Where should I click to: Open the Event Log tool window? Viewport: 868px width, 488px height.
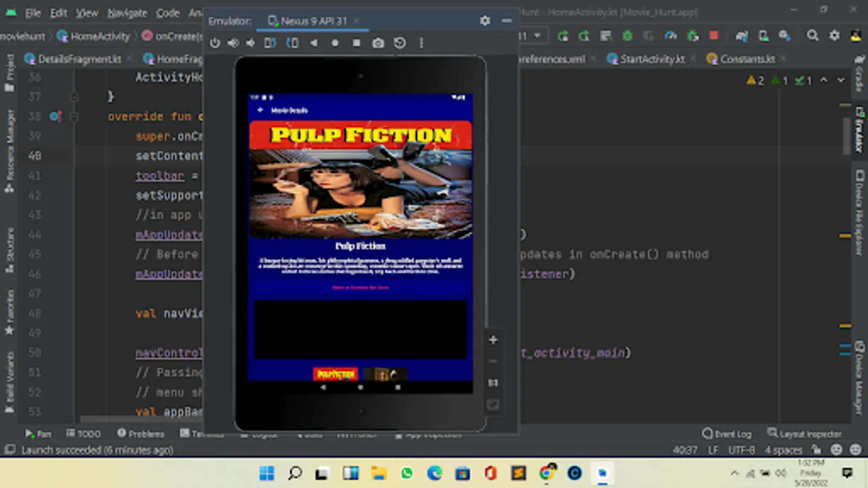point(727,433)
